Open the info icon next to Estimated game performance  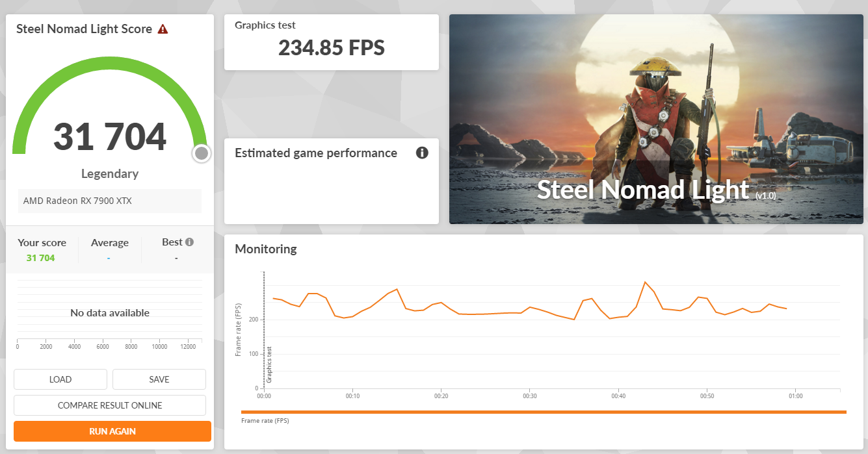point(422,153)
